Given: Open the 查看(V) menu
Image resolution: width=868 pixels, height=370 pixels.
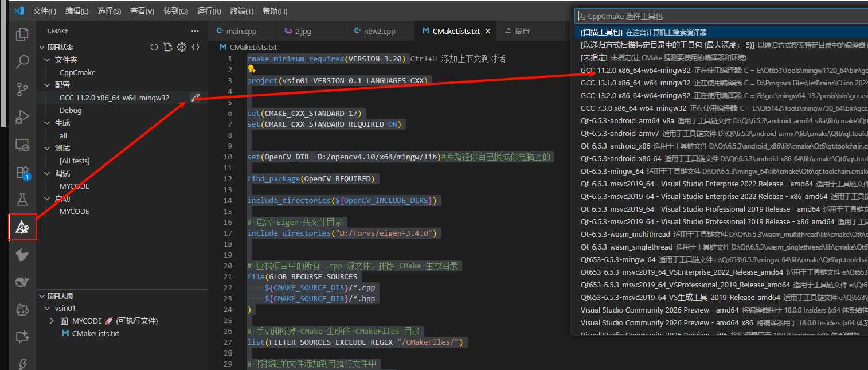Looking at the screenshot, I should pos(142,11).
